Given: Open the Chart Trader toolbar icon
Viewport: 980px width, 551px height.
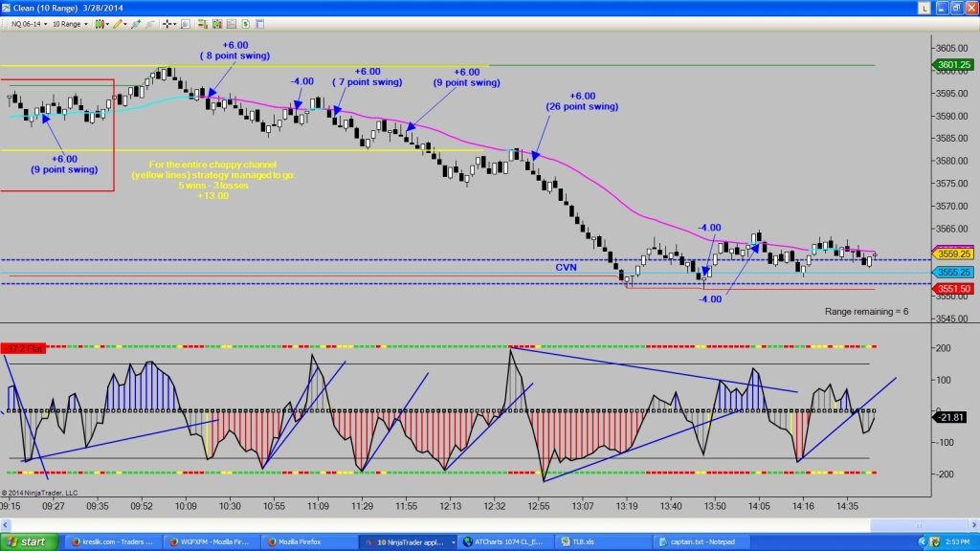Looking at the screenshot, I should tap(203, 23).
